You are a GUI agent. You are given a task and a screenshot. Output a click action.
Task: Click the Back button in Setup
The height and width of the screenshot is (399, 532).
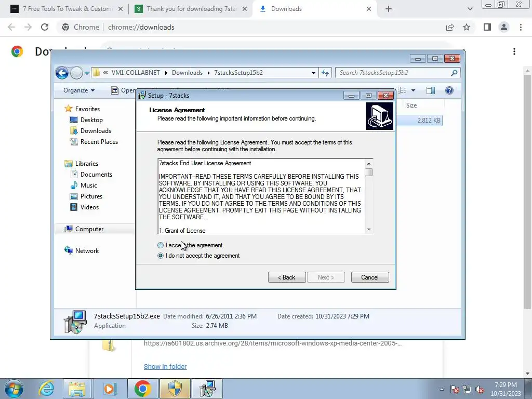pyautogui.click(x=287, y=277)
